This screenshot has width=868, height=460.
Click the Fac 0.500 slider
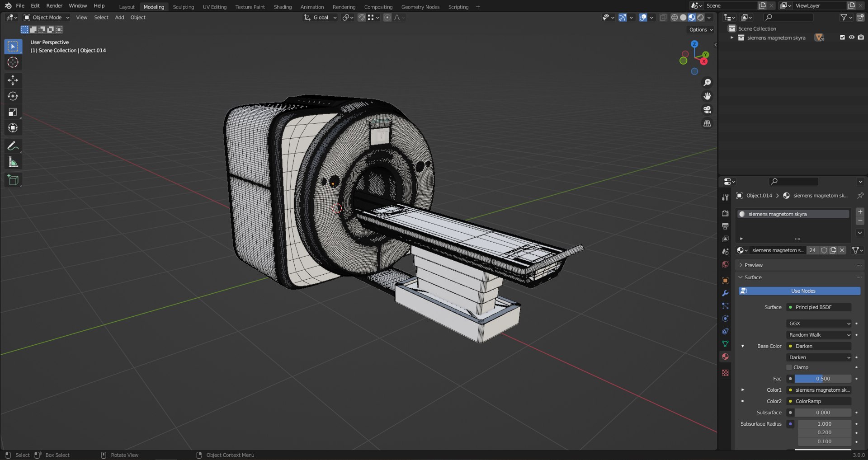823,379
